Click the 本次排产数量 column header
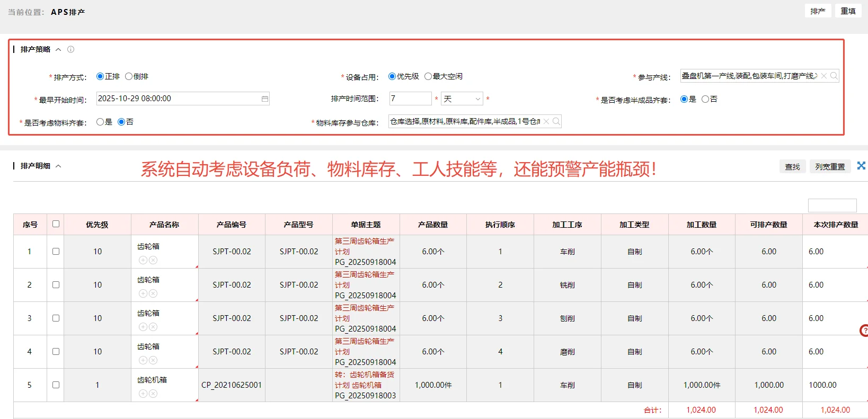The image size is (868, 419). pyautogui.click(x=836, y=225)
